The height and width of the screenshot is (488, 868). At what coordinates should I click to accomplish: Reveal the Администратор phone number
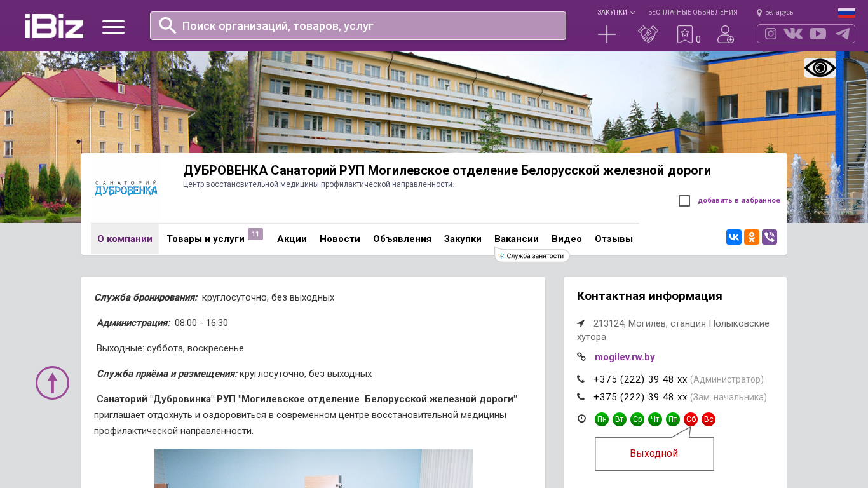pyautogui.click(x=641, y=379)
